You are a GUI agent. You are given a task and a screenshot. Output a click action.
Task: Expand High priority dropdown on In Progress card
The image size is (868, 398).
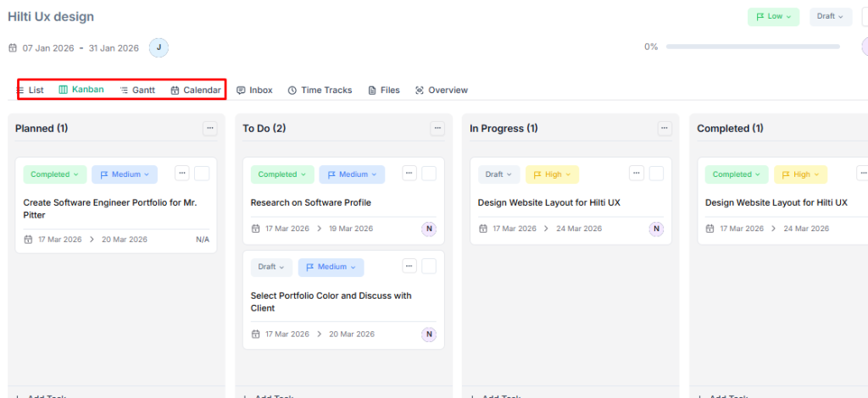pos(552,174)
